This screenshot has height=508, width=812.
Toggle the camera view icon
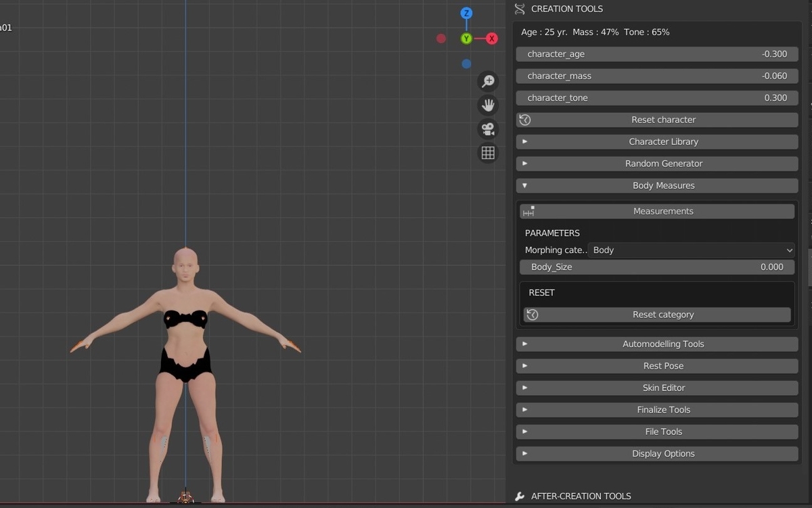tap(488, 129)
